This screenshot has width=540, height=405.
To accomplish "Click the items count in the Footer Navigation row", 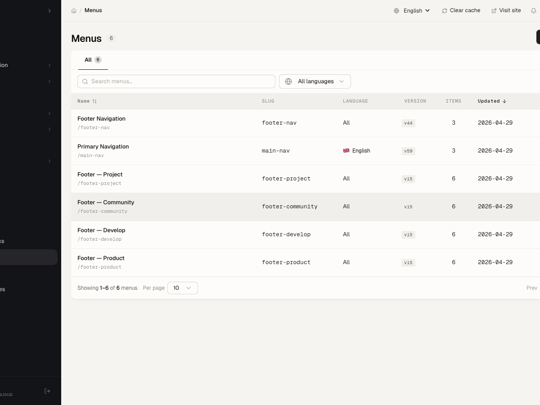I will (454, 123).
